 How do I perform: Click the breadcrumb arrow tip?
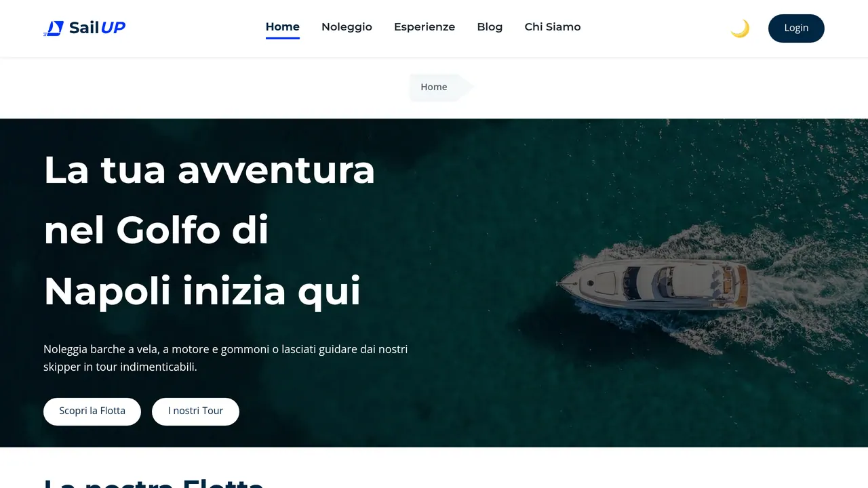pos(467,87)
